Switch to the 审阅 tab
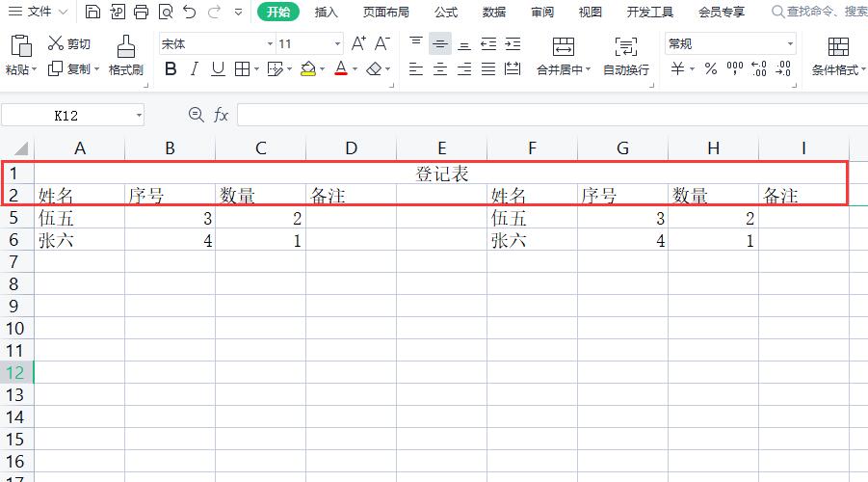Screen dimensions: 868x482 [542, 12]
